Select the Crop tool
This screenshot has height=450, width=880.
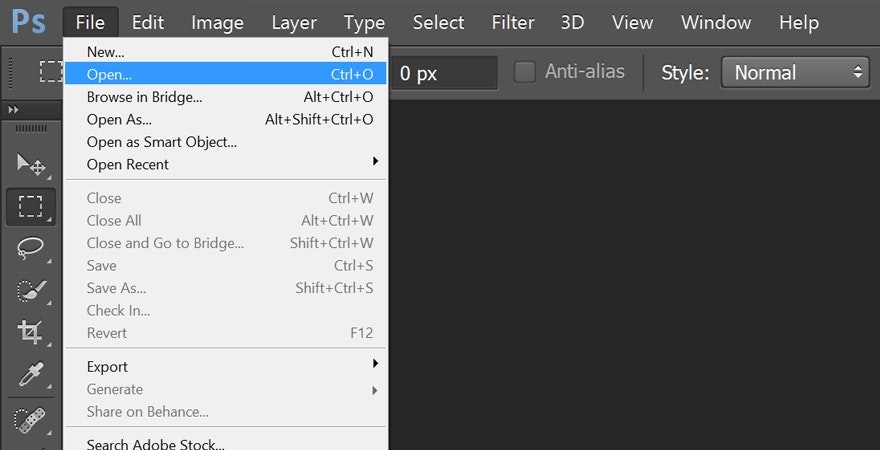[31, 332]
